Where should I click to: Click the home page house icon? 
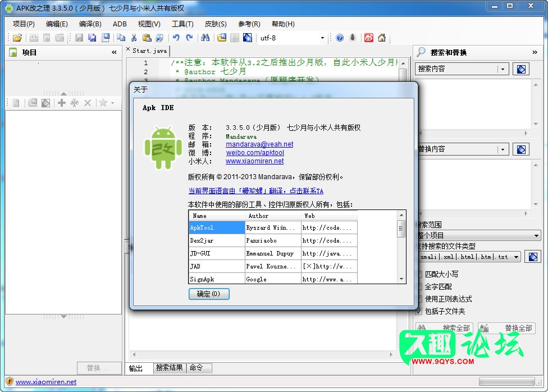click(x=382, y=38)
